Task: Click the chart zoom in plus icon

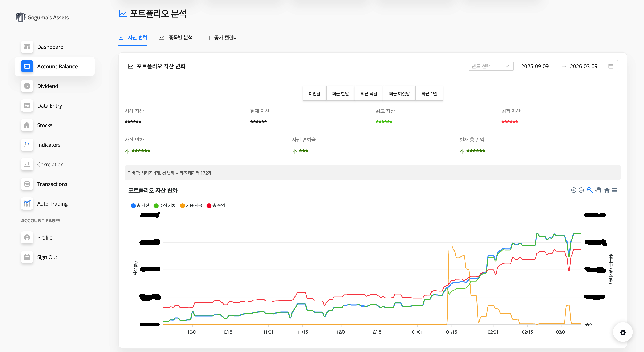Action: (574, 190)
